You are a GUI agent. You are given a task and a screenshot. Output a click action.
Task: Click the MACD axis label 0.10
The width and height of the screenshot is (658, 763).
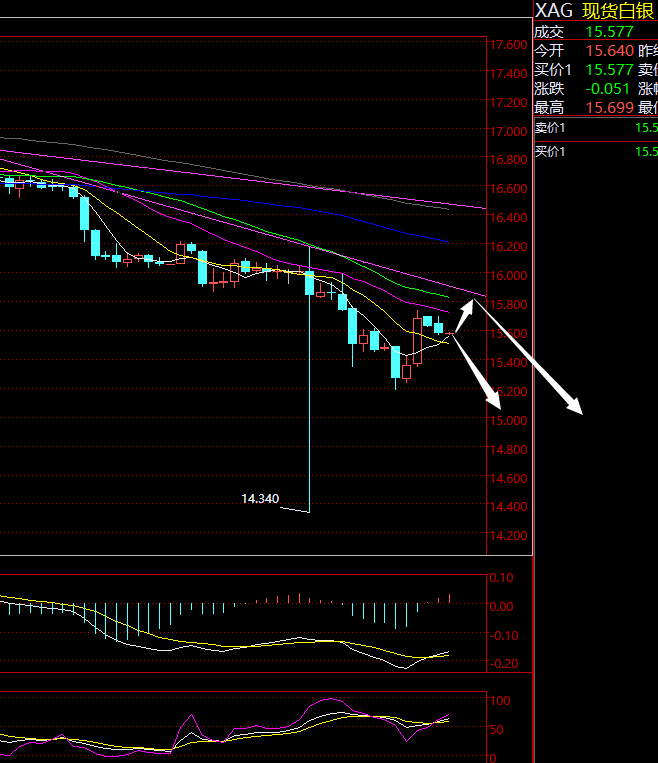pyautogui.click(x=501, y=578)
